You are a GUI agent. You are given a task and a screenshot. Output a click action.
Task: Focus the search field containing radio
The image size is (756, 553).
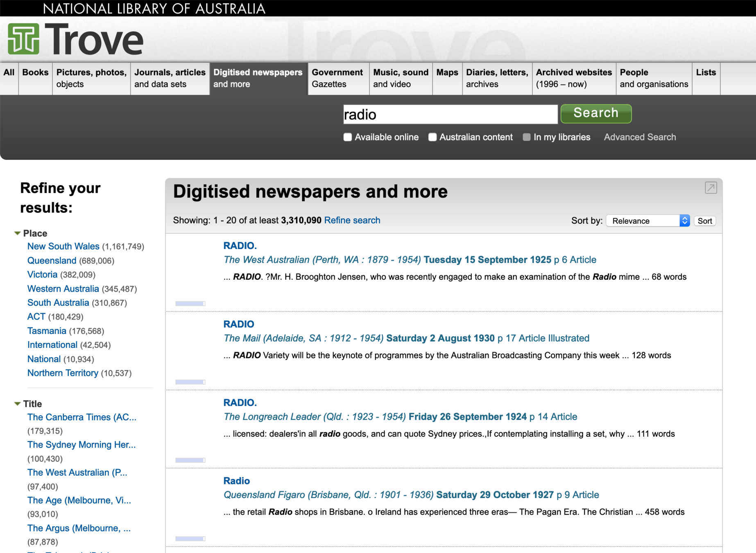[450, 114]
